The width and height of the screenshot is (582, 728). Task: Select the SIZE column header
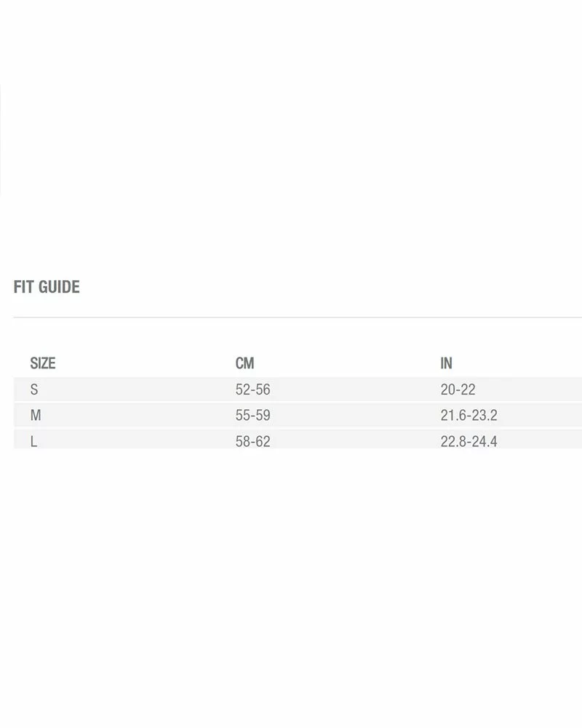click(43, 363)
